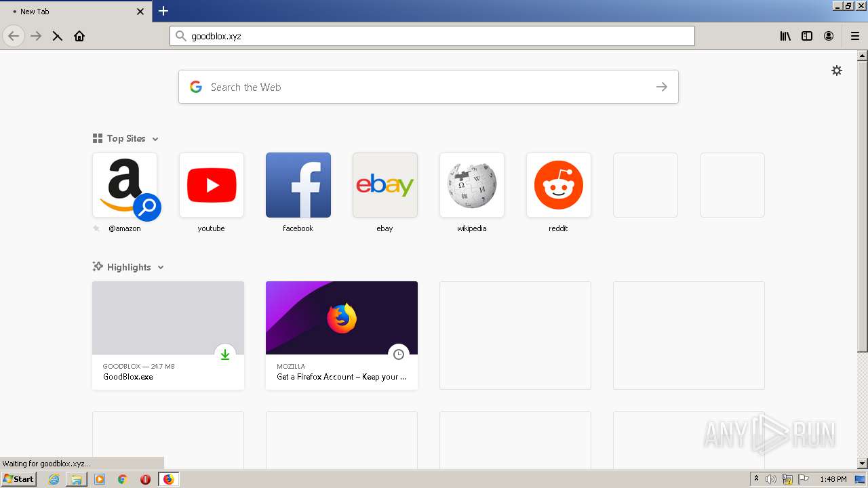Click the network tray icon
This screenshot has height=488, width=868.
click(x=787, y=479)
